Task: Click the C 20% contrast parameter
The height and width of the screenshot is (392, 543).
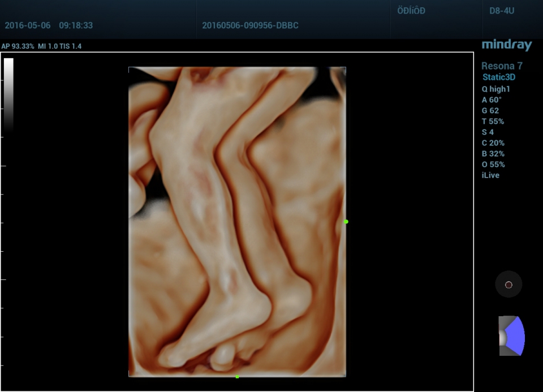Action: (x=493, y=143)
